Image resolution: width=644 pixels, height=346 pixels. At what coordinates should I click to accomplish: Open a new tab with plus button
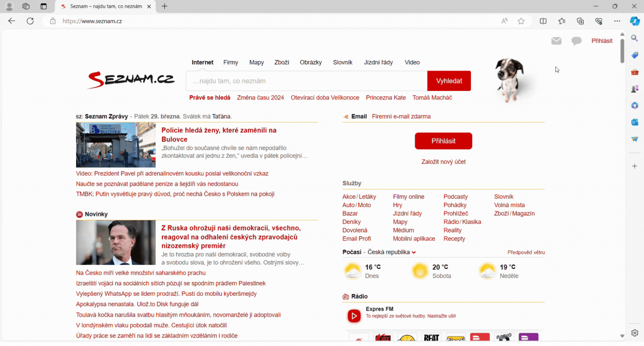click(164, 6)
